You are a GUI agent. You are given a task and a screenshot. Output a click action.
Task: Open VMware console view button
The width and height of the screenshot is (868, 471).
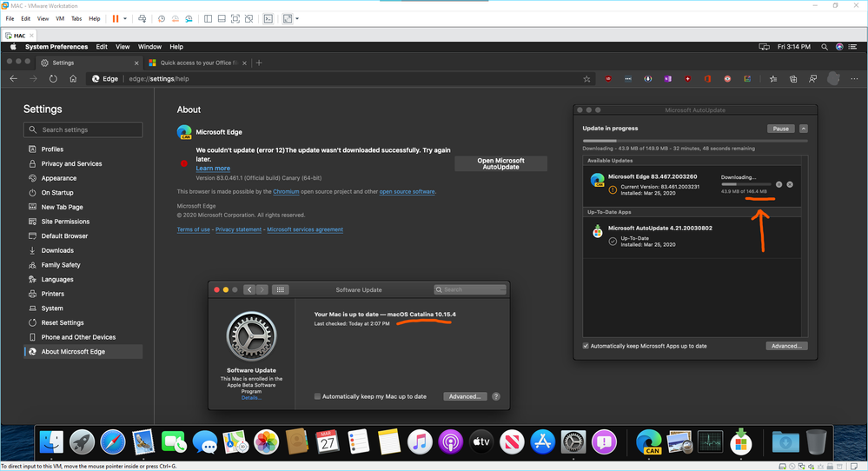tap(268, 19)
